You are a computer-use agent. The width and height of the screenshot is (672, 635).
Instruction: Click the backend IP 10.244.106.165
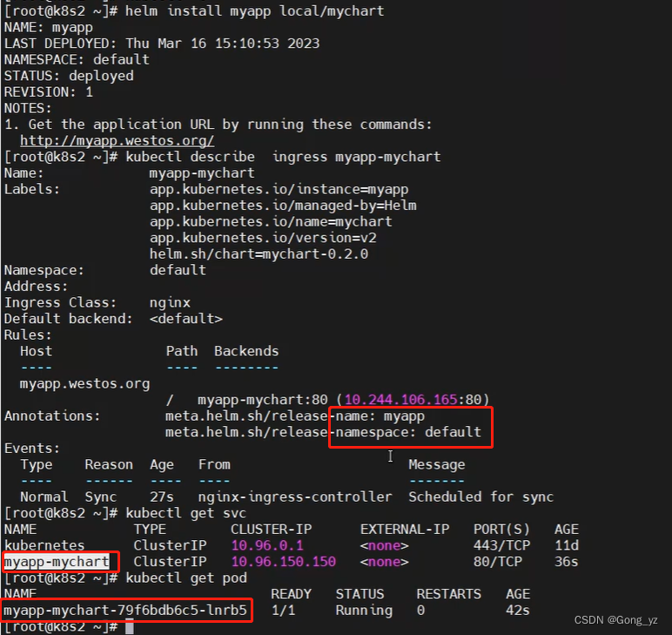pos(400,400)
